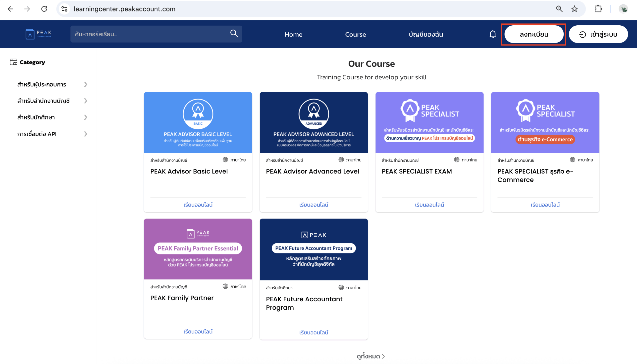Select the Home menu item
Screen dimensions: 637x364
[293, 34]
